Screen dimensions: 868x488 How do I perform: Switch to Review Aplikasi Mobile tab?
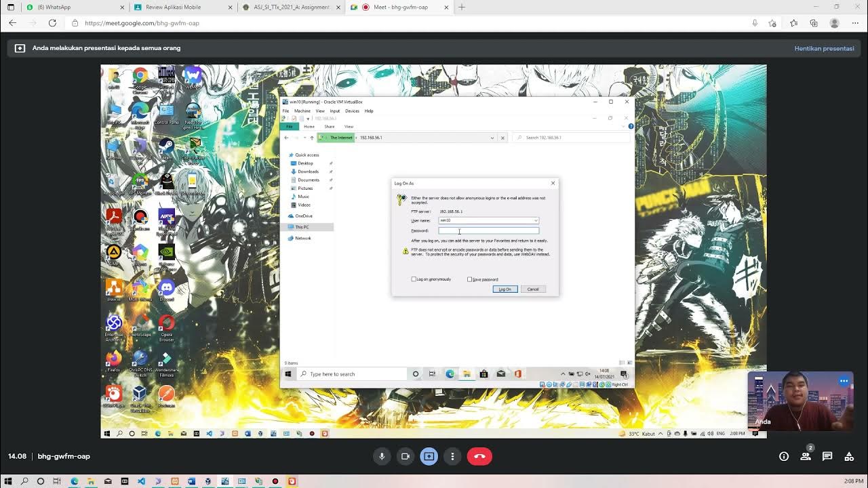[x=183, y=7]
